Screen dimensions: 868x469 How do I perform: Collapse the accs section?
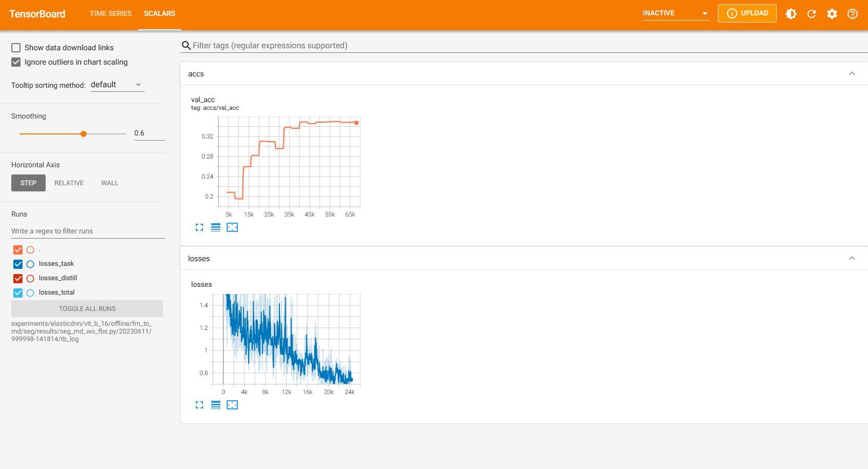[852, 73]
